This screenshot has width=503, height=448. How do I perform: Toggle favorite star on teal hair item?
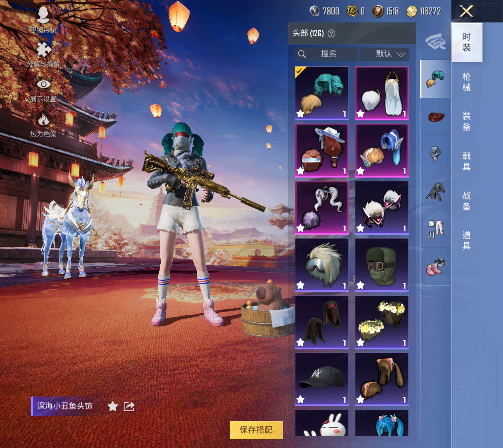click(x=300, y=114)
